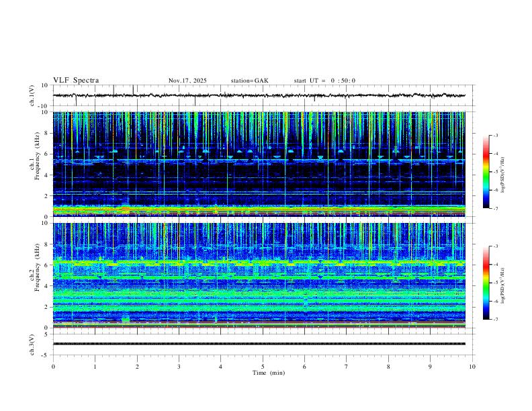Click the time axis tick label '5'

coord(263,367)
